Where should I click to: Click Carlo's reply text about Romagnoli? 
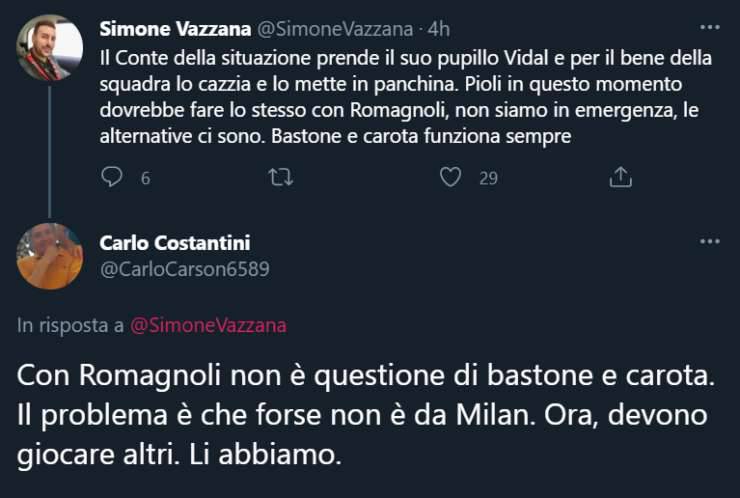(366, 414)
